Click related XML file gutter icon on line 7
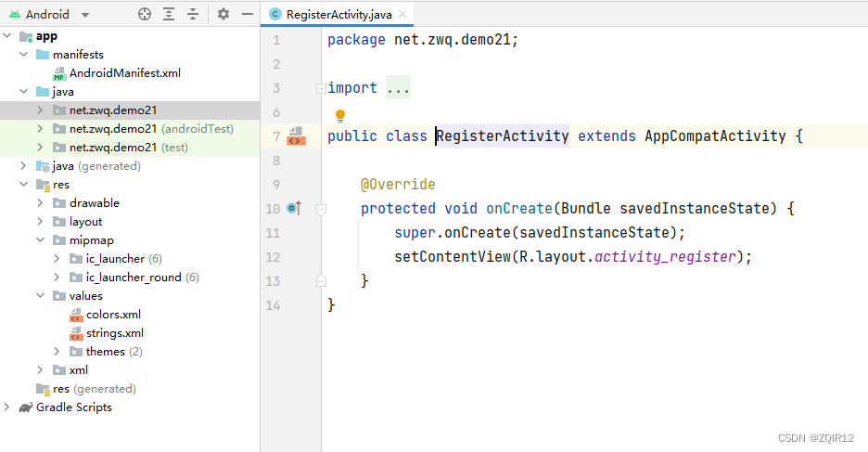The width and height of the screenshot is (868, 452). coord(295,136)
